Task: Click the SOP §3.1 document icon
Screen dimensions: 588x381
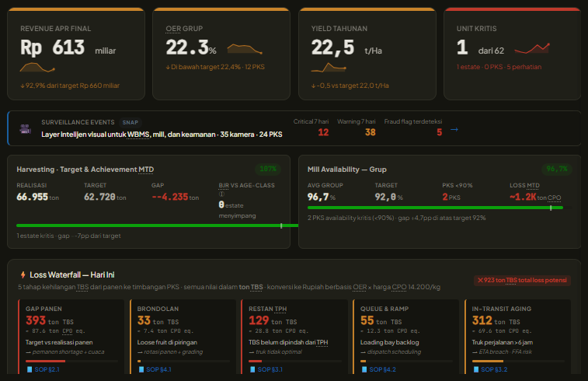Action: [x=252, y=369]
